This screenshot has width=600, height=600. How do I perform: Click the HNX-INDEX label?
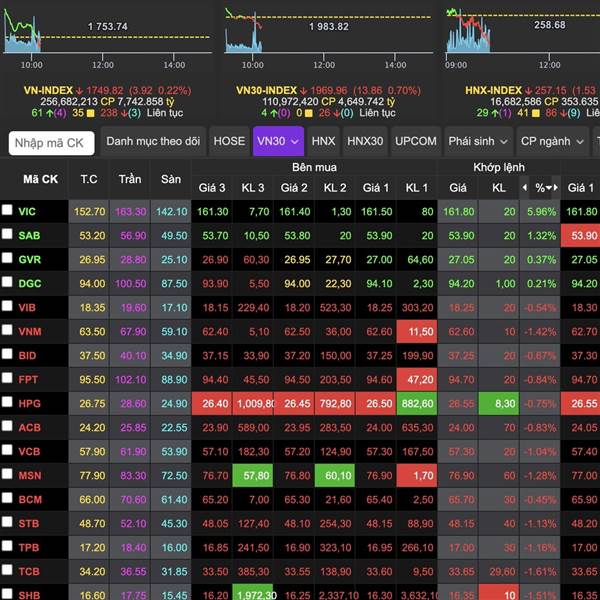click(493, 90)
